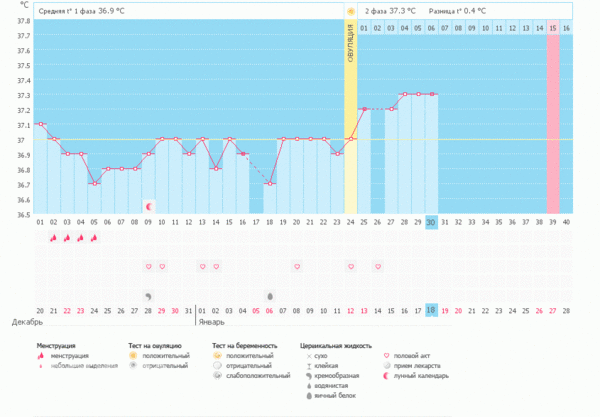Click the heart icon under cycle day 20

[x=297, y=267]
